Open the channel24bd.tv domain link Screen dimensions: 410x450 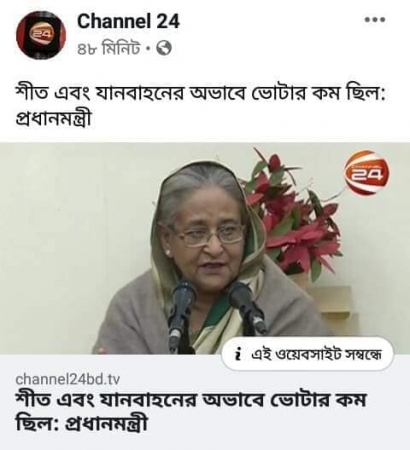[67, 379]
